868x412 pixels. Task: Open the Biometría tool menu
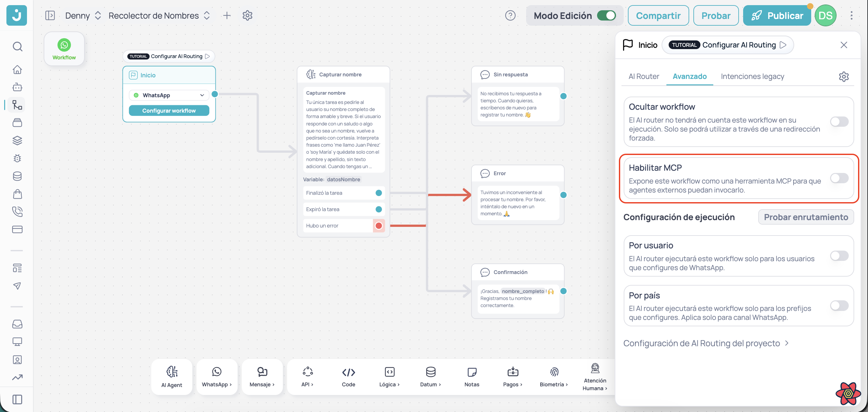554,377
